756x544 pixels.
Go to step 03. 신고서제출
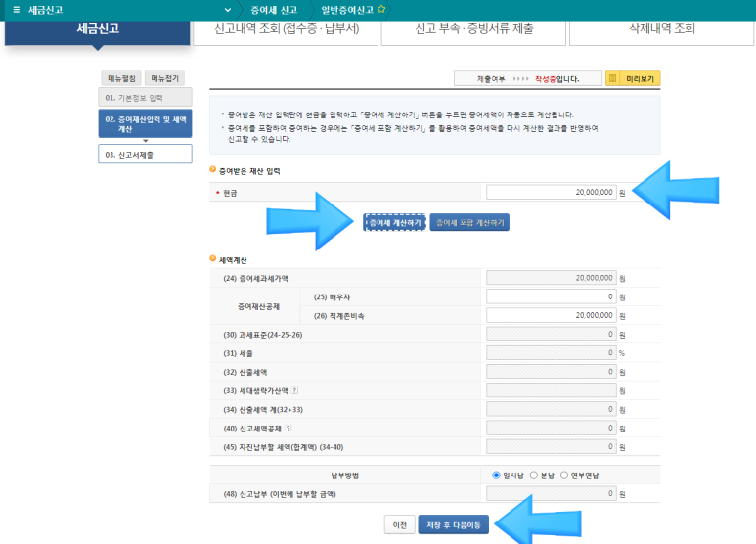pos(145,154)
